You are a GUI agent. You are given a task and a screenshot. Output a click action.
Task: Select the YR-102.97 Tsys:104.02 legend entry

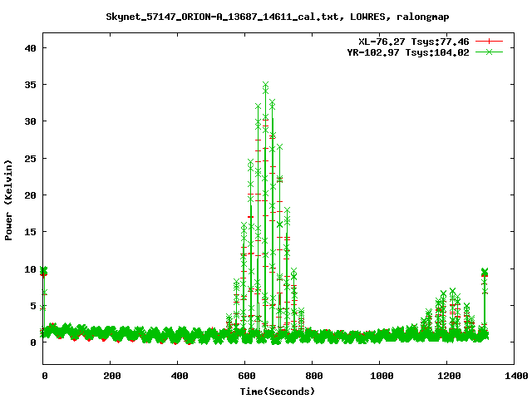pyautogui.click(x=408, y=52)
